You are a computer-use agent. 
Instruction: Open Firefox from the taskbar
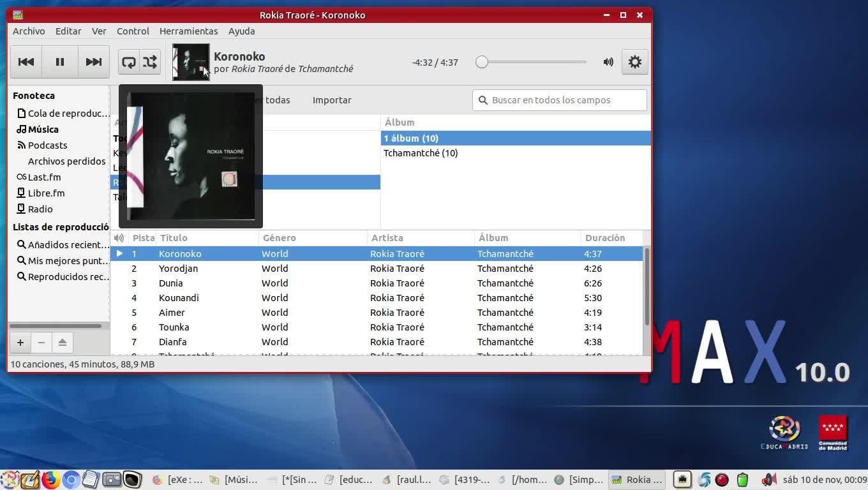point(51,480)
